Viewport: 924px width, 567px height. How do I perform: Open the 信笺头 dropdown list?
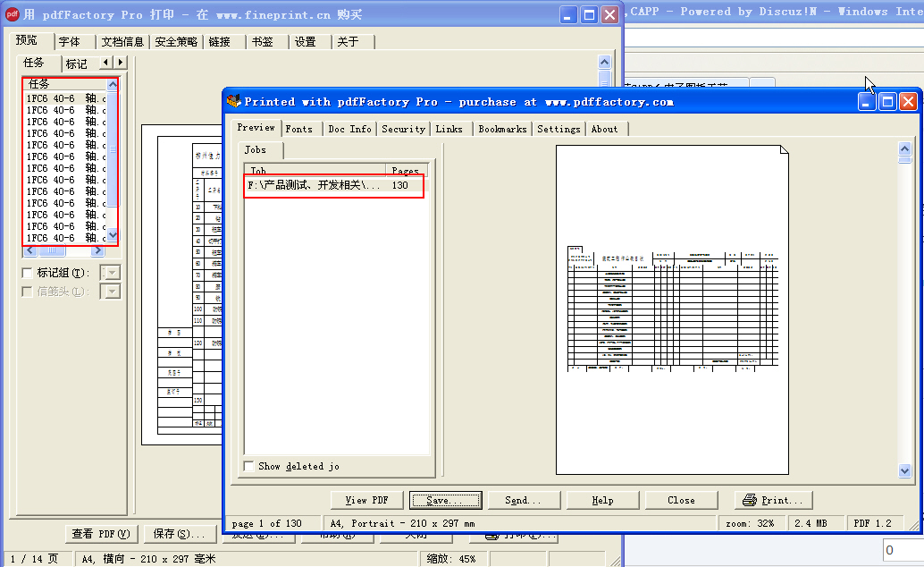[112, 291]
